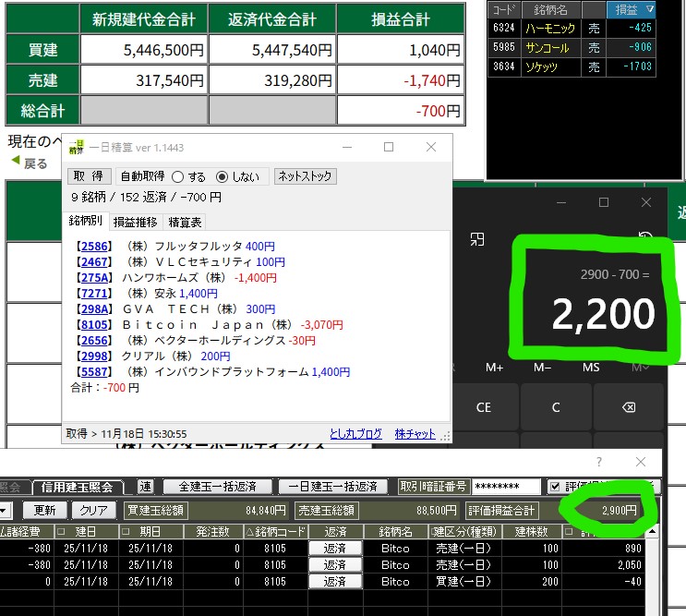
Task: Click the 取引暗証番号 password field
Action: (x=505, y=487)
